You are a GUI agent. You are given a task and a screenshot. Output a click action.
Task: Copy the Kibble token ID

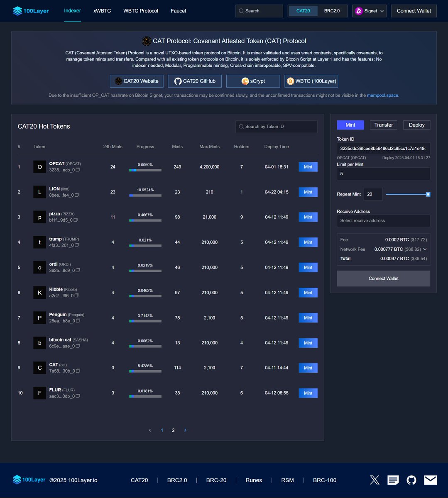point(76,295)
